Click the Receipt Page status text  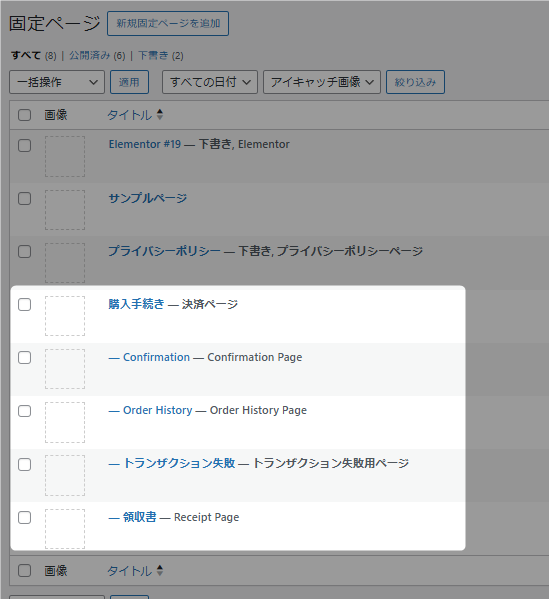click(x=206, y=517)
